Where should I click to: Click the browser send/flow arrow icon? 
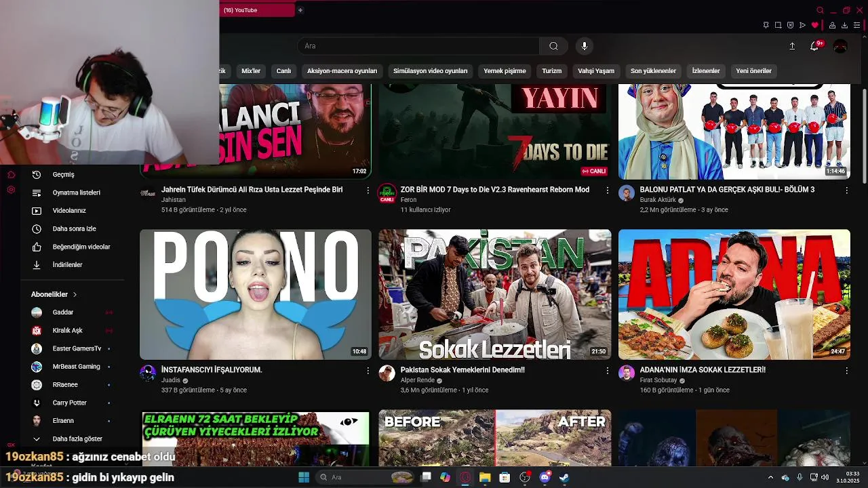802,25
